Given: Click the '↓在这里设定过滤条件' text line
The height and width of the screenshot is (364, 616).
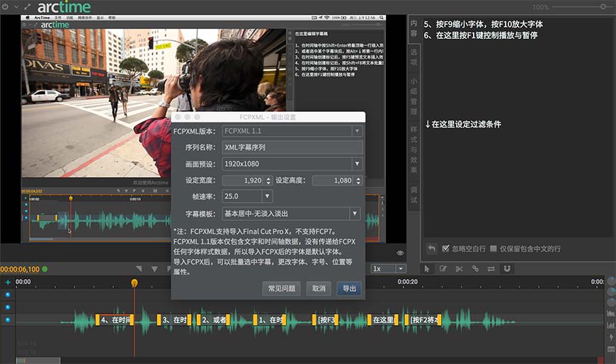Looking at the screenshot, I should (x=463, y=124).
